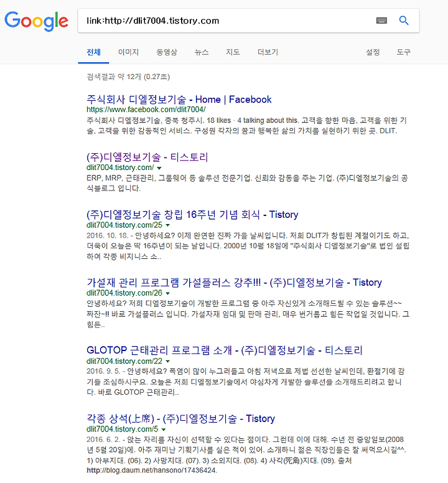
Task: Switch to the 이미지 tab
Action: coord(128,52)
